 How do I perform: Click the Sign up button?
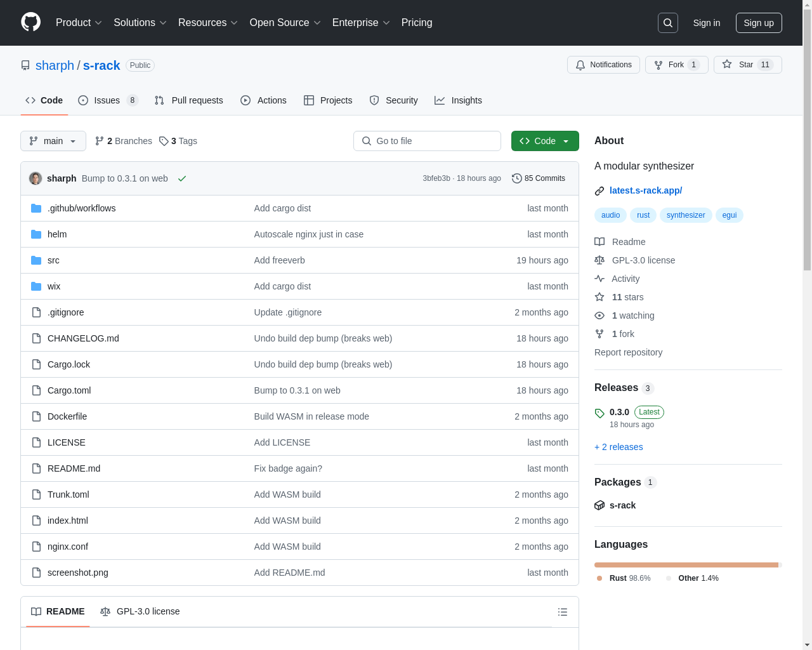(x=759, y=23)
